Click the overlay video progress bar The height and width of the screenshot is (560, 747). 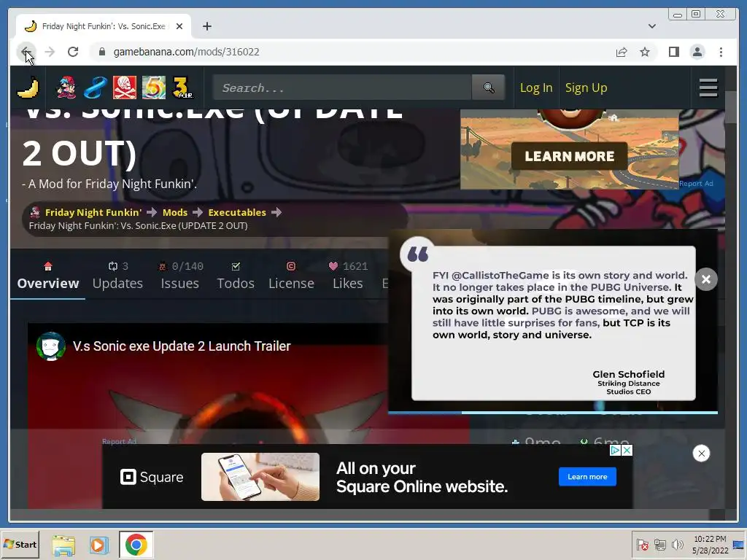point(553,413)
